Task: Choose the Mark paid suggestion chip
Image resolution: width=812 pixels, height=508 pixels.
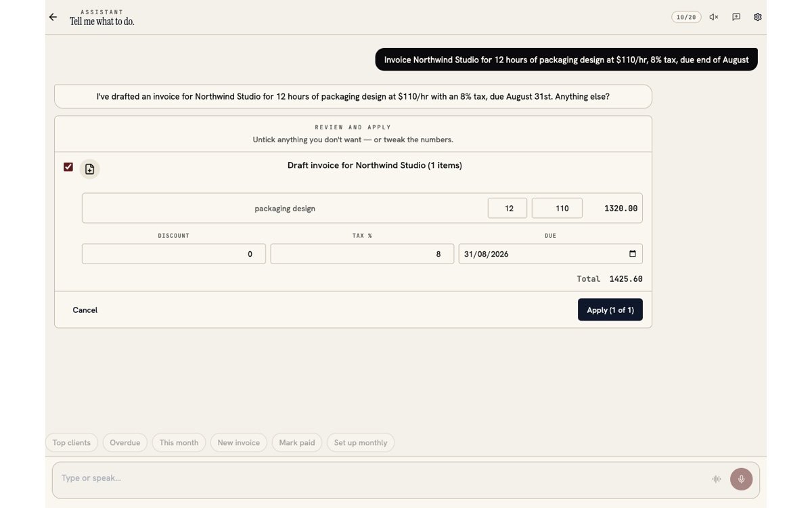Action: 297,442
